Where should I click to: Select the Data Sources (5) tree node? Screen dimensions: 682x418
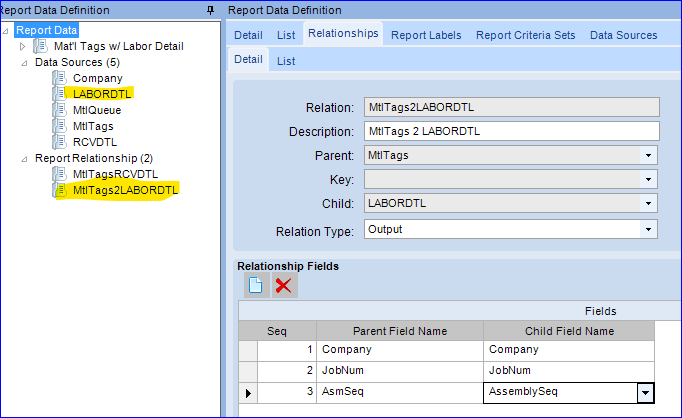tap(77, 62)
